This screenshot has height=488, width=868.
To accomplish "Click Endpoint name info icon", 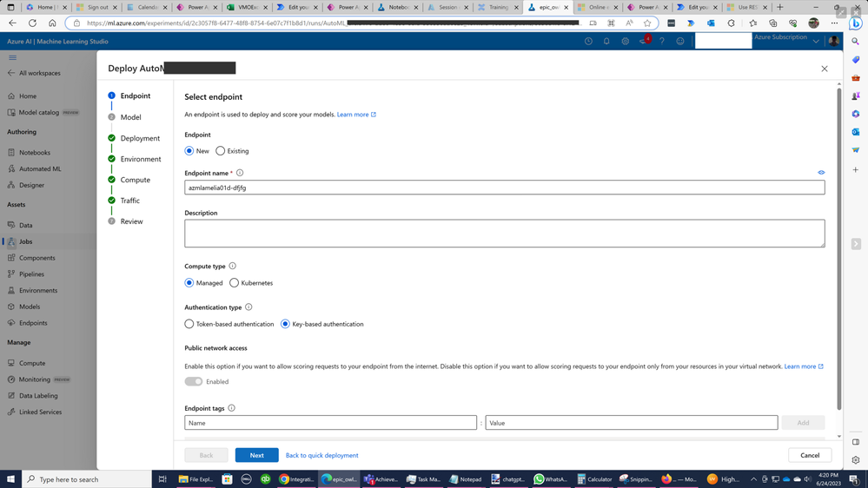I will [x=240, y=173].
